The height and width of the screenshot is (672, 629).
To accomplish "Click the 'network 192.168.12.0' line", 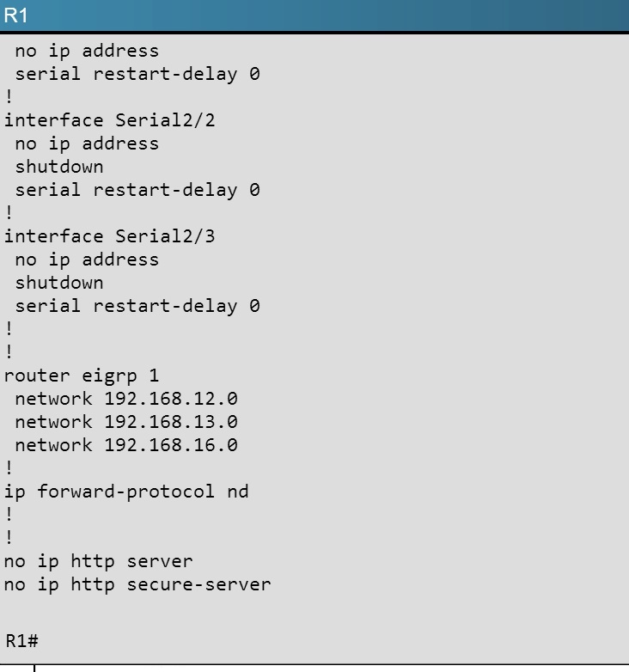I will pyautogui.click(x=126, y=399).
